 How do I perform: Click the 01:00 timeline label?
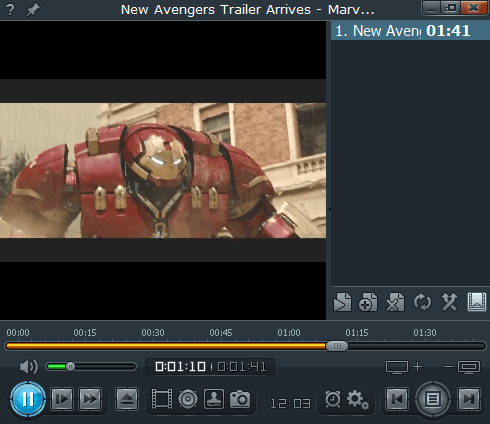click(x=289, y=333)
